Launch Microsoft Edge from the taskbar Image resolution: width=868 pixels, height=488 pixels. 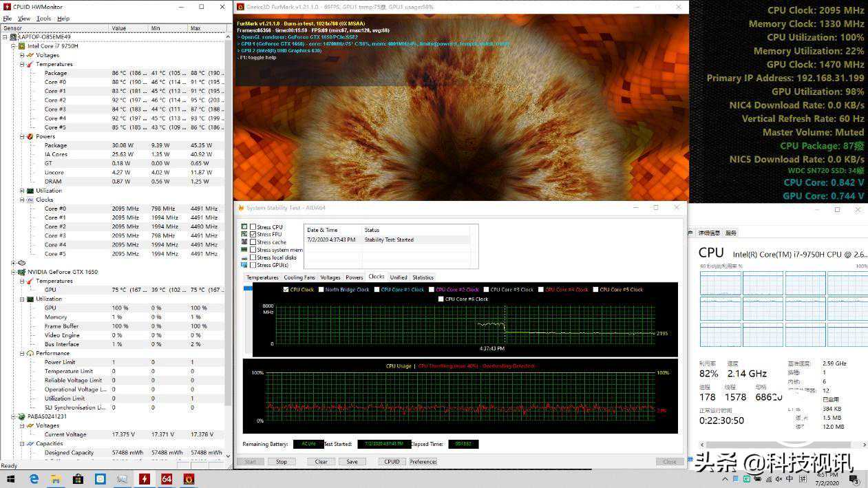coord(34,478)
